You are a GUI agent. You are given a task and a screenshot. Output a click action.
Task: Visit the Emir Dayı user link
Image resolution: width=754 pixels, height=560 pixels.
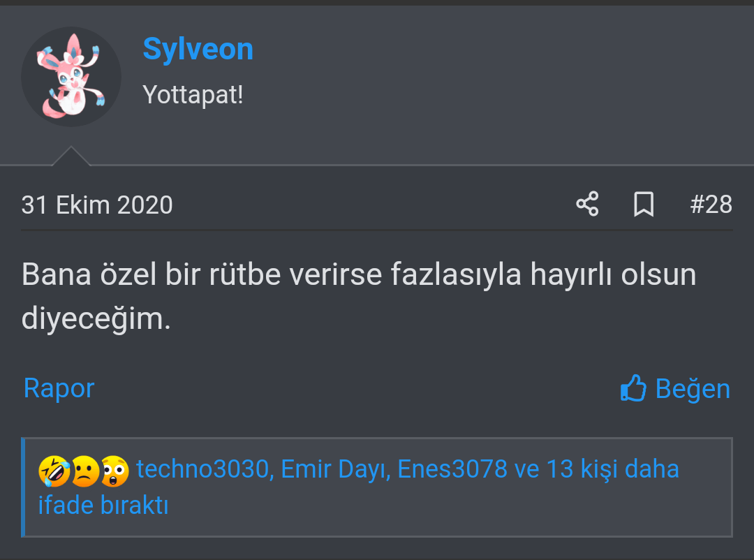[x=334, y=469]
